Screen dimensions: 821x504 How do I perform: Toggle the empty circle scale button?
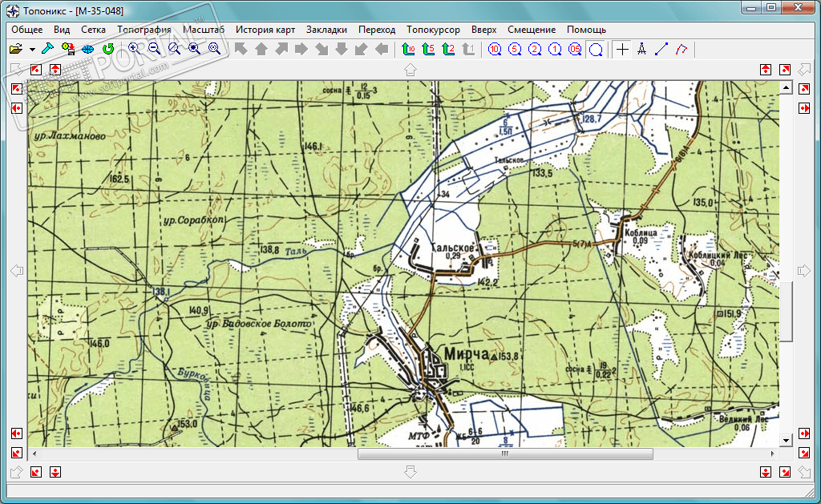point(596,50)
